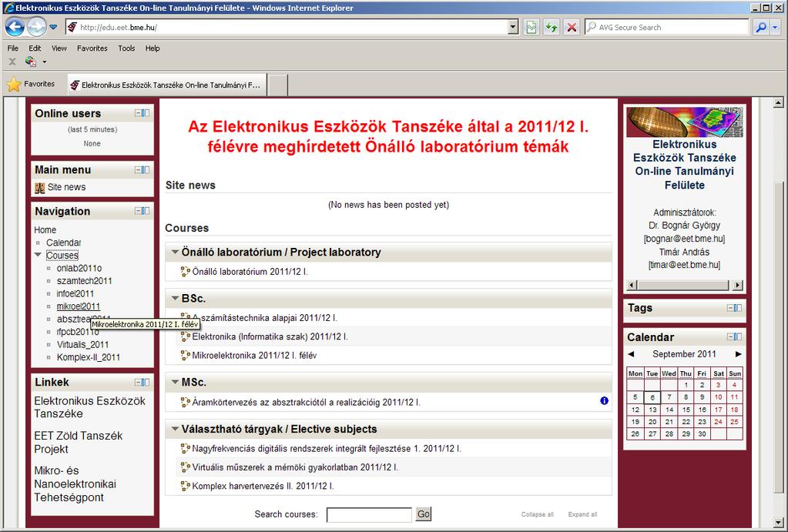Dock the Online users block
788x532 pixels.
146,113
